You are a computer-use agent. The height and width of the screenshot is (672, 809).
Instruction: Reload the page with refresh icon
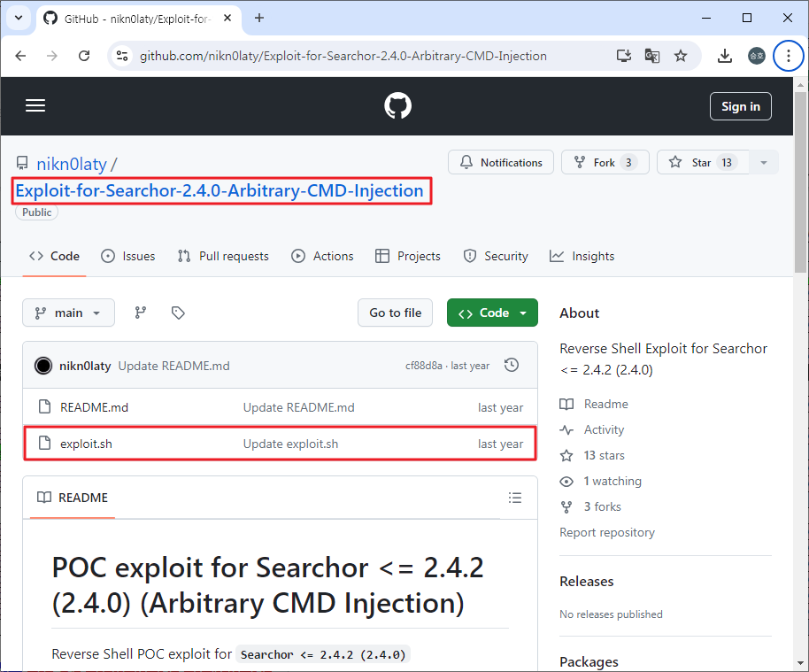(x=84, y=56)
